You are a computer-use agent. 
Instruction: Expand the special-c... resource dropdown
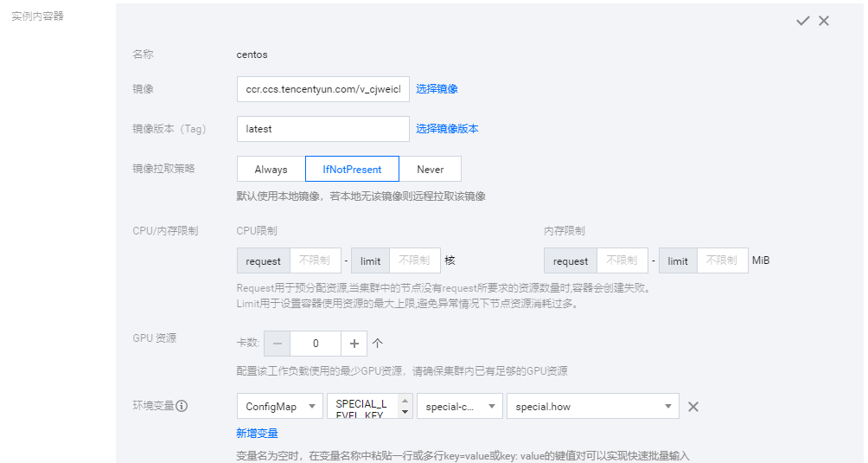coord(459,407)
